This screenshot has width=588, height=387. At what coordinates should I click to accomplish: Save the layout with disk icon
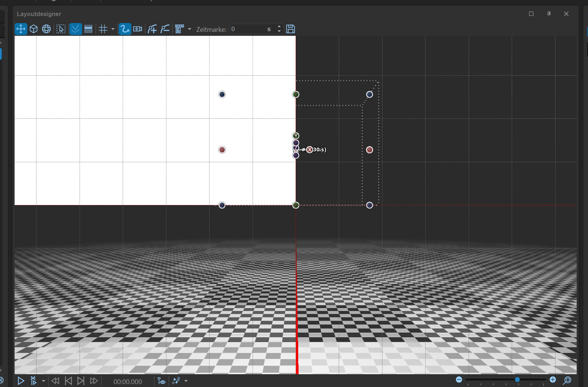pyautogui.click(x=291, y=29)
